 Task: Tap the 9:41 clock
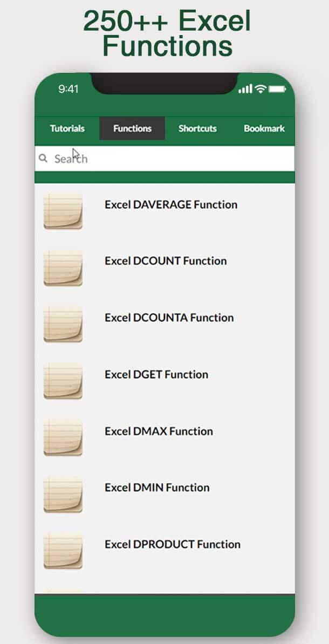click(x=68, y=89)
